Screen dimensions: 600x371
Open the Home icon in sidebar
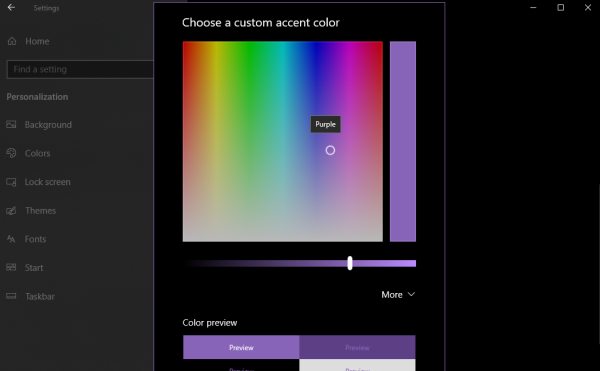(x=12, y=41)
